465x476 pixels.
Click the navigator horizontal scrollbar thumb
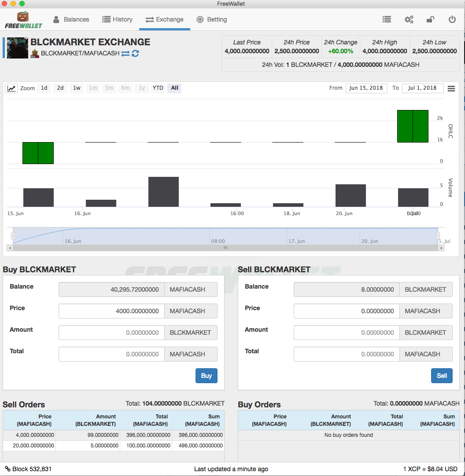[225, 248]
